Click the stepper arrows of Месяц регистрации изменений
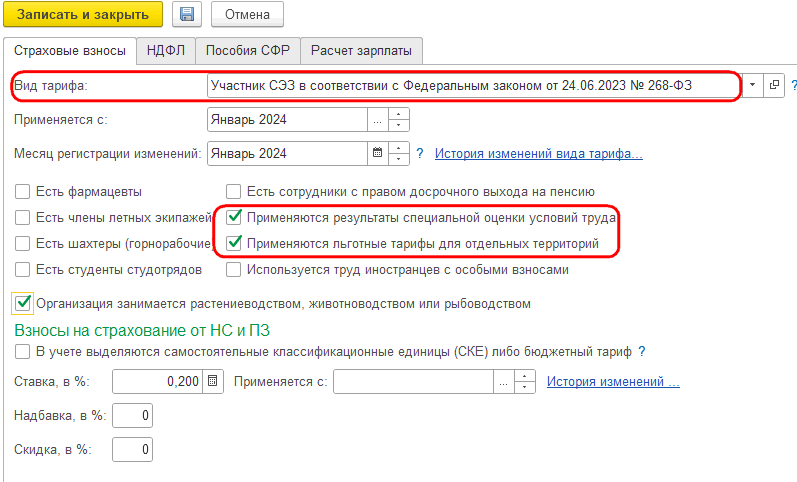 click(398, 153)
